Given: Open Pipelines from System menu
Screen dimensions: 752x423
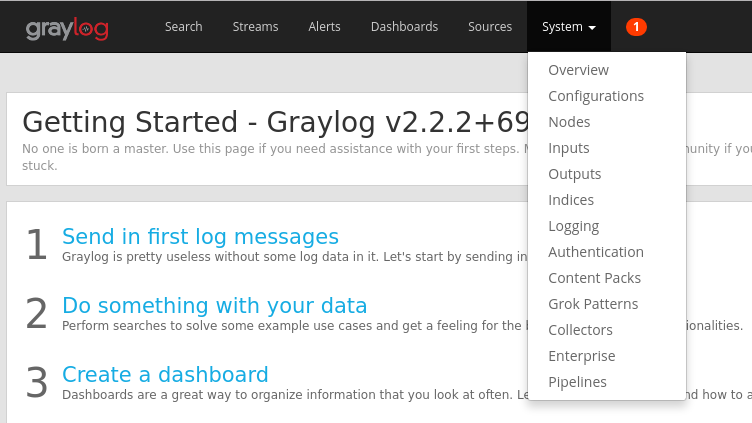Looking at the screenshot, I should (x=577, y=382).
